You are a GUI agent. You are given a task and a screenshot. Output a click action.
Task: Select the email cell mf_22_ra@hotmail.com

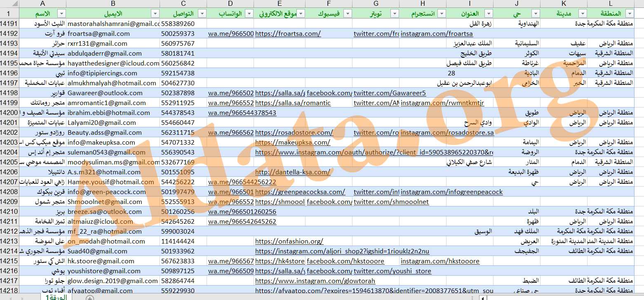pyautogui.click(x=113, y=231)
